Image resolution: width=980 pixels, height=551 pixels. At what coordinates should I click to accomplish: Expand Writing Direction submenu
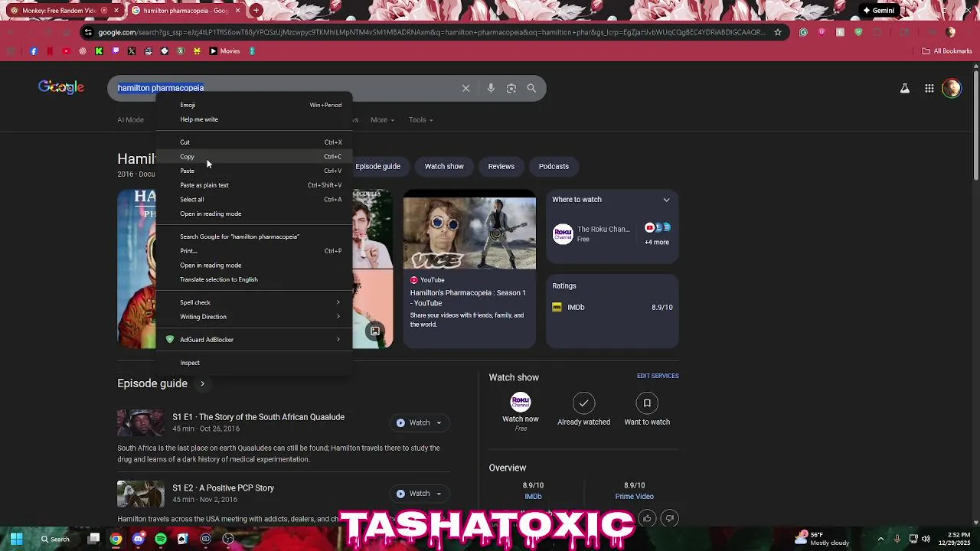(254, 317)
